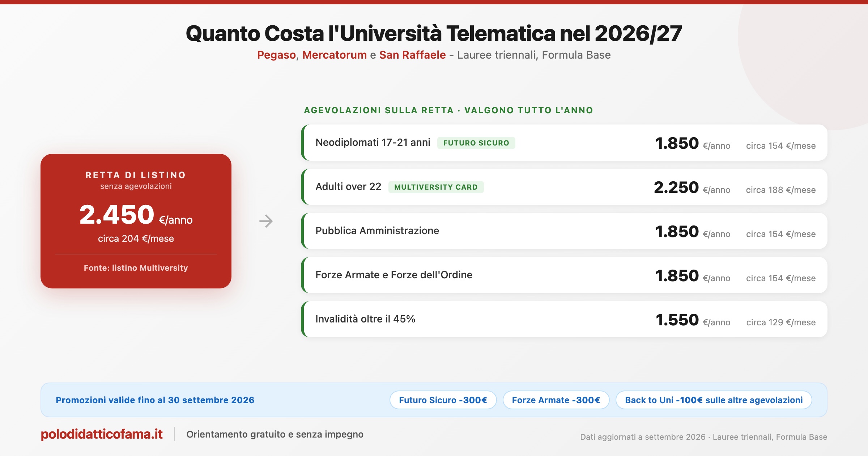
Task: Click the San Raffaele link in the subtitle
Action: 412,55
